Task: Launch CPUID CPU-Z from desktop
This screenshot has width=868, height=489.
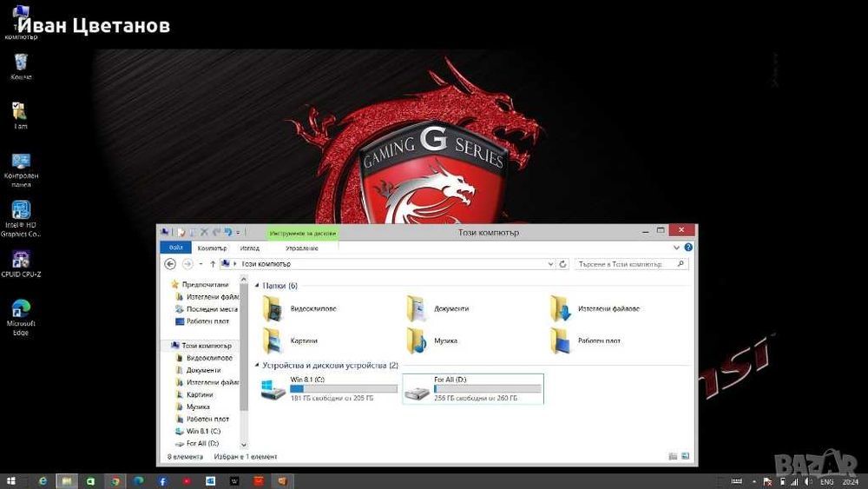Action: (x=21, y=263)
